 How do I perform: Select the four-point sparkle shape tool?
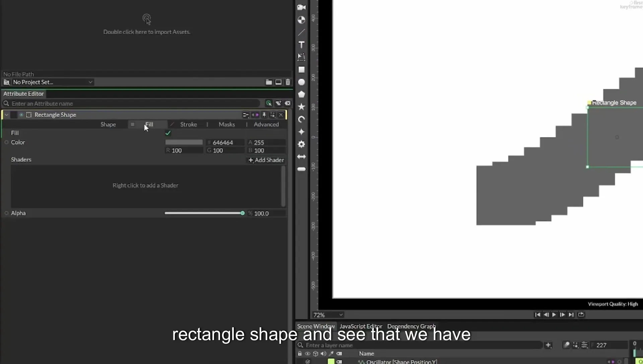coord(301,132)
